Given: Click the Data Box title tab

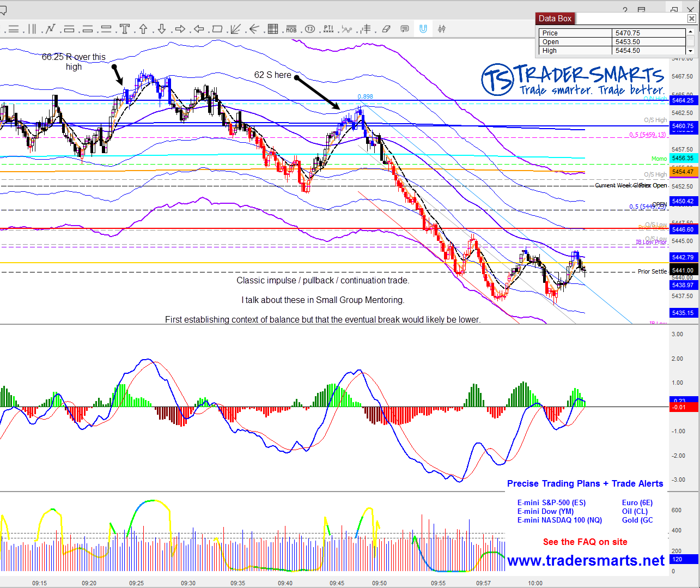Looking at the screenshot, I should coord(555,19).
